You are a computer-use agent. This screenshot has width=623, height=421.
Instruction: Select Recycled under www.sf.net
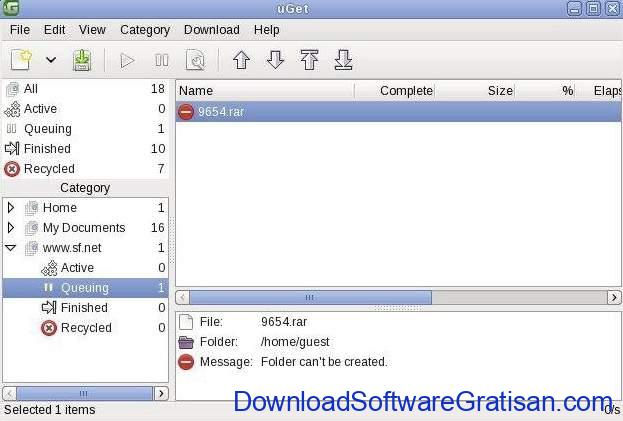(85, 328)
